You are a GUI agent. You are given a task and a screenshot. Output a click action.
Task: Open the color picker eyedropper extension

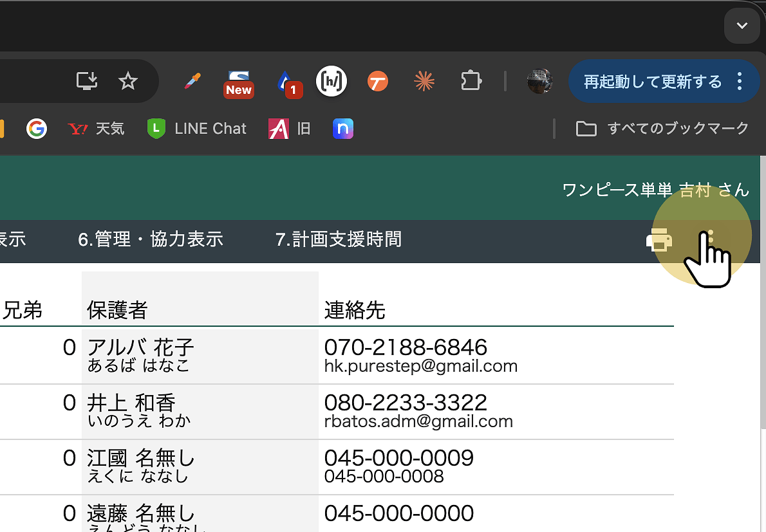(192, 81)
